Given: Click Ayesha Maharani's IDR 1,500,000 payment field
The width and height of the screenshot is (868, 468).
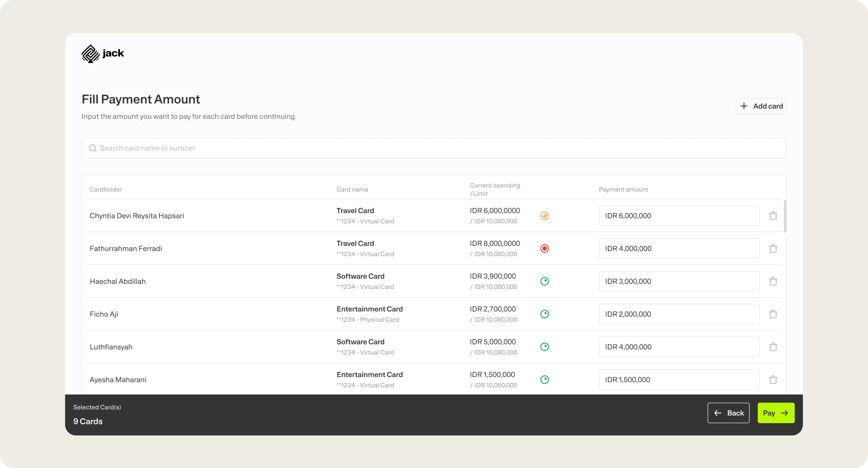Looking at the screenshot, I should click(x=679, y=379).
